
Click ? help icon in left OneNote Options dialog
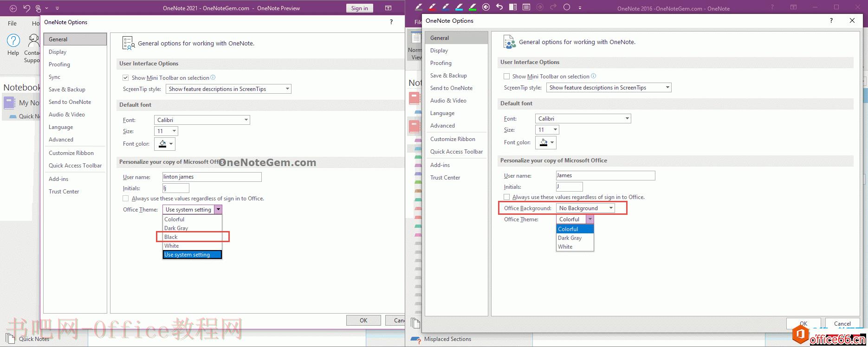point(391,22)
